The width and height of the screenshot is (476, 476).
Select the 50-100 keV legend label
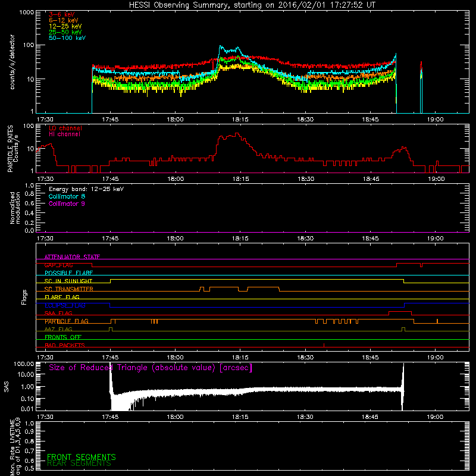pyautogui.click(x=67, y=38)
